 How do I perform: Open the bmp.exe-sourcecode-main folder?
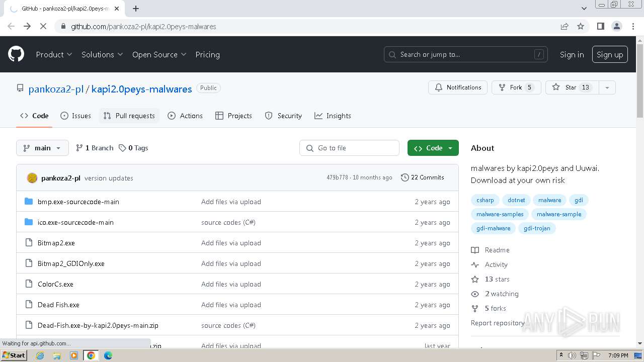[78, 202]
